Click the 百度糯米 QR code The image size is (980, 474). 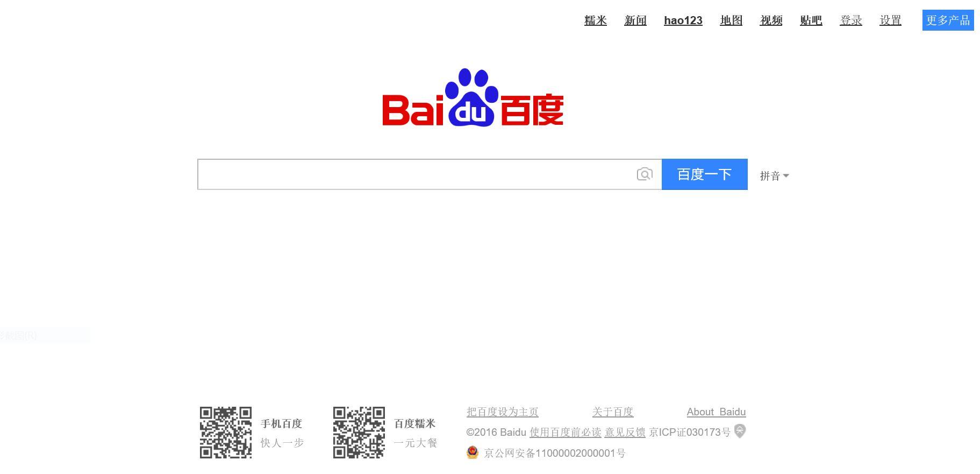359,433
